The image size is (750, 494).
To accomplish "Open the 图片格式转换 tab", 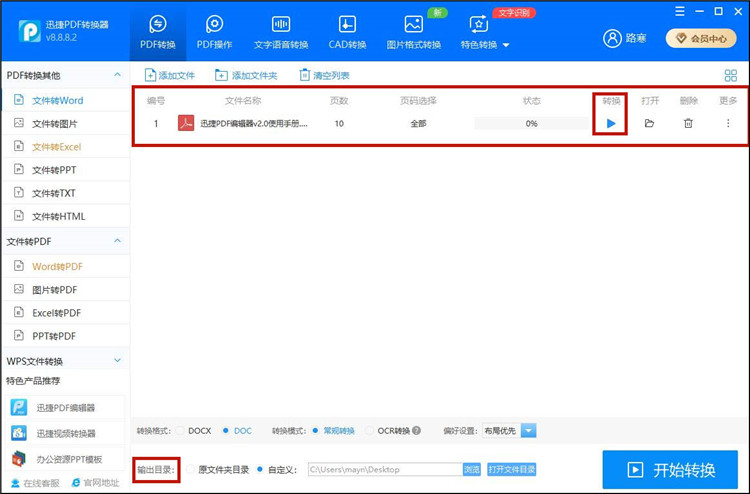I will click(414, 33).
